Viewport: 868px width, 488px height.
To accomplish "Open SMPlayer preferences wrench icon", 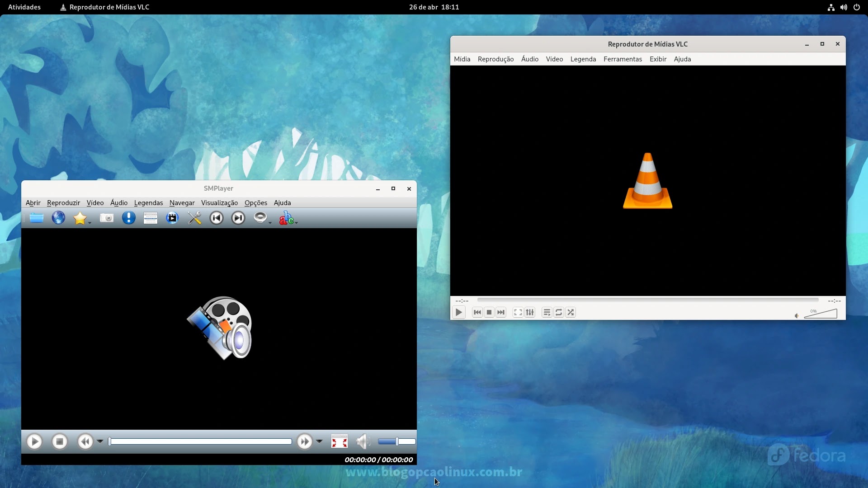I will coord(194,218).
